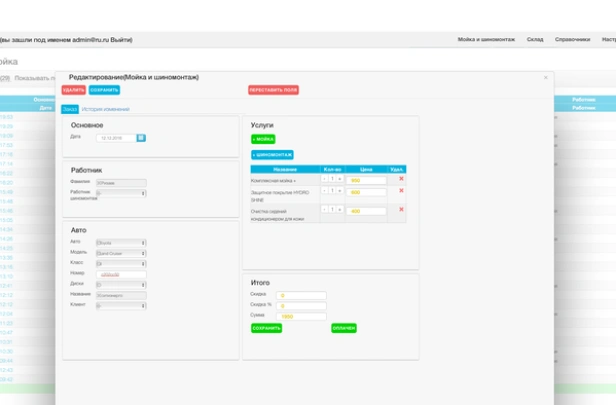
Task: Open the Авто brand dropdown
Action: pyautogui.click(x=120, y=242)
